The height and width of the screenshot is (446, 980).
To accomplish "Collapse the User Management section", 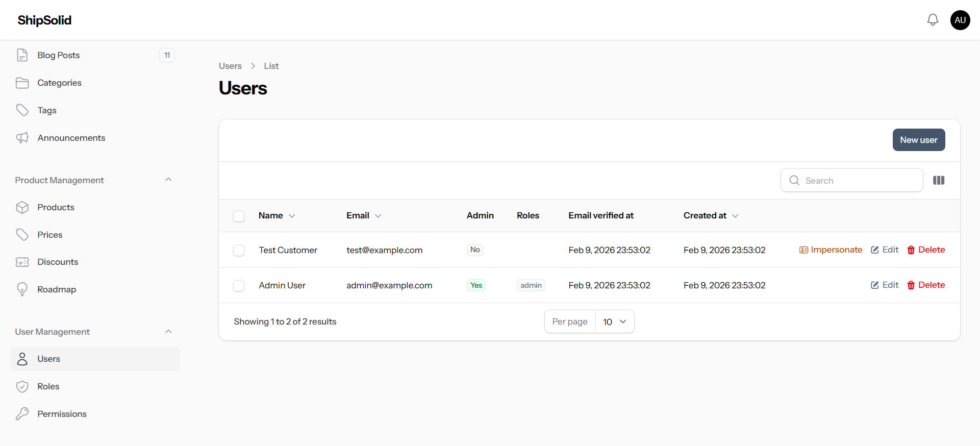I will [x=168, y=332].
